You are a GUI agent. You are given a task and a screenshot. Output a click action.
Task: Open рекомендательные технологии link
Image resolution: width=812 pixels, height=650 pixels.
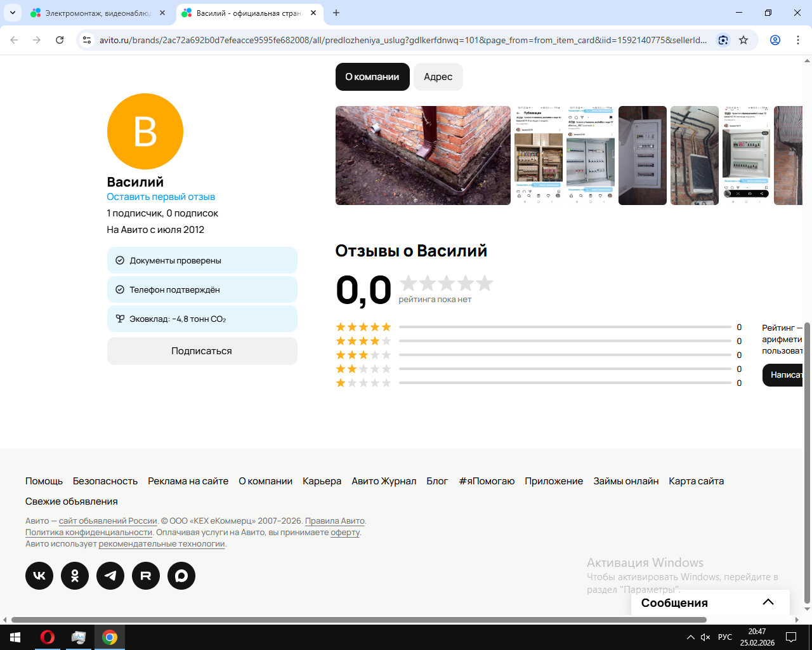[162, 544]
